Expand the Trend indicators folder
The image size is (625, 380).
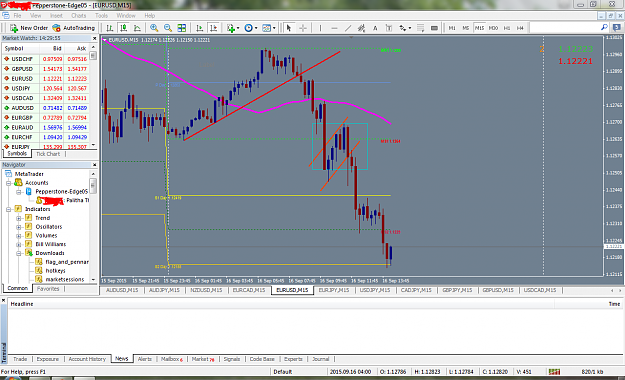pos(18,218)
